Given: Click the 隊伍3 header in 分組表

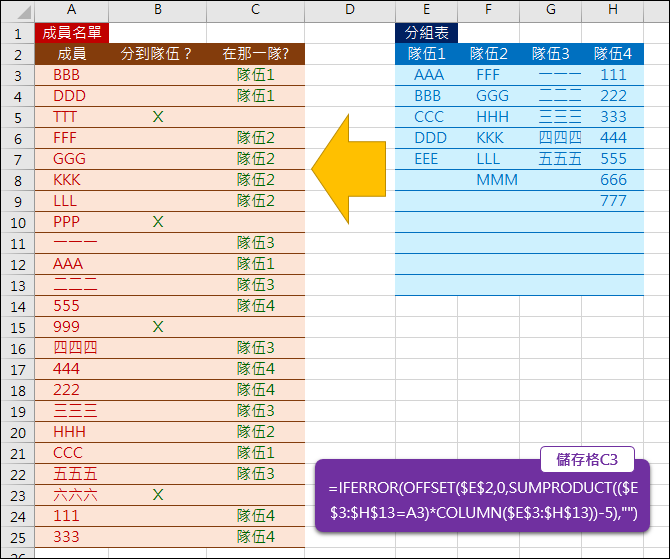Looking at the screenshot, I should [550, 54].
